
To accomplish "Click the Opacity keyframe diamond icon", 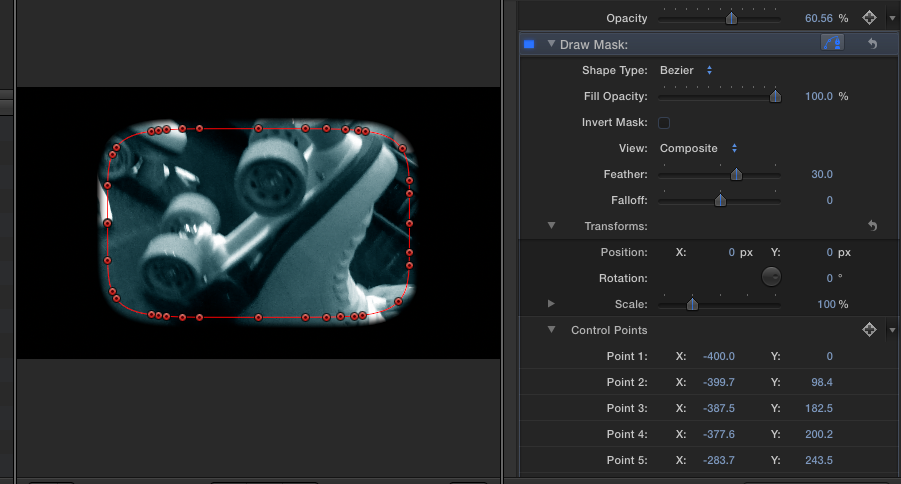I will (869, 18).
